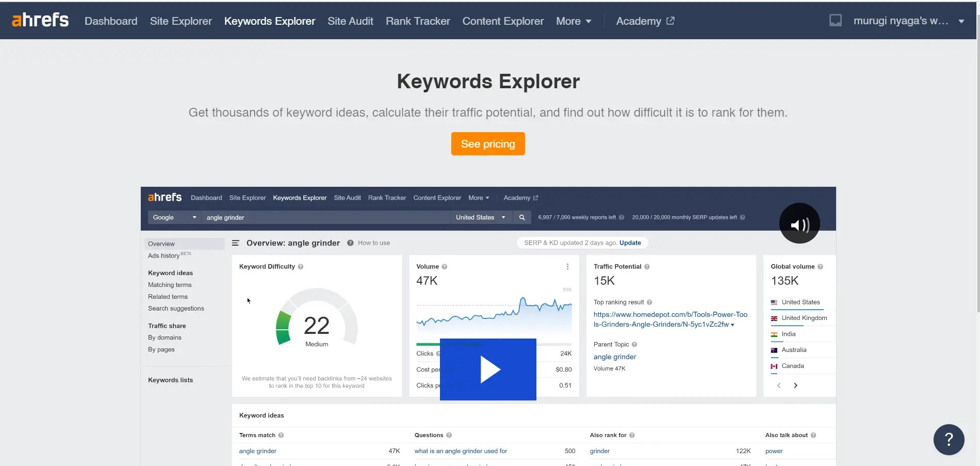Switch to the Rank Tracker section
Screen dimensions: 980x466
(417, 21)
